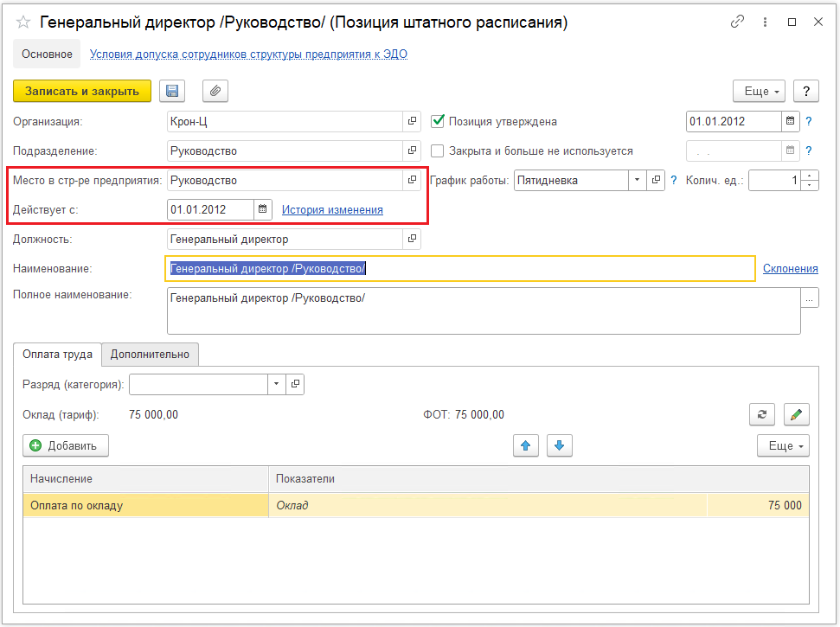
Task: Add an accrual with Добавить
Action: pos(66,445)
